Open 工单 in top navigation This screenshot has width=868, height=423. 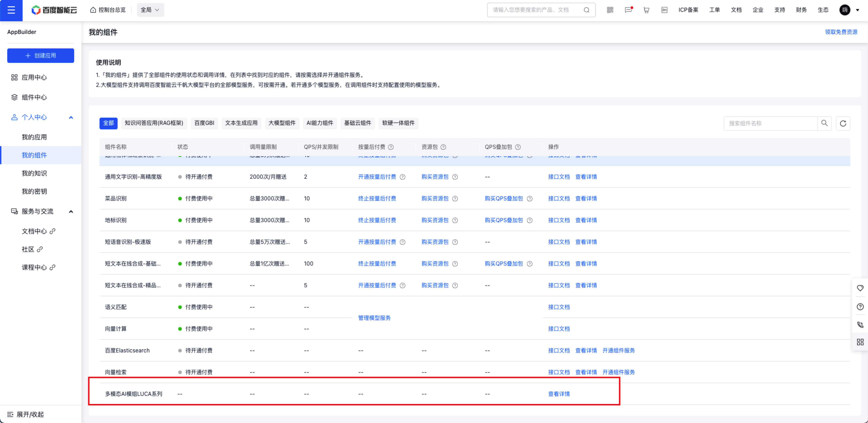tap(714, 10)
